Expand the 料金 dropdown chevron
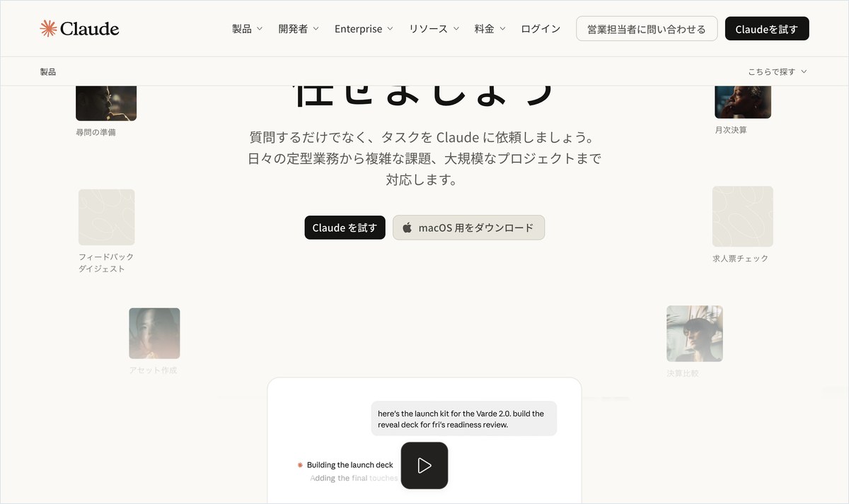 pos(502,29)
